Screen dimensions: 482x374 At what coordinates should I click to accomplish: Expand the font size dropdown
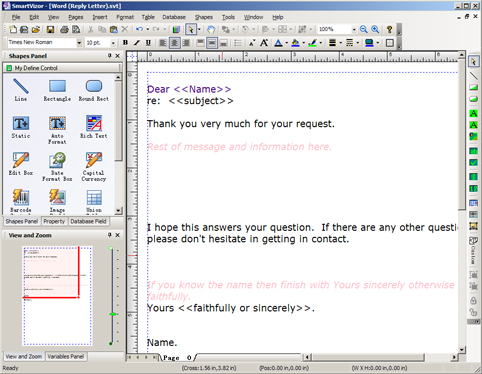(113, 43)
